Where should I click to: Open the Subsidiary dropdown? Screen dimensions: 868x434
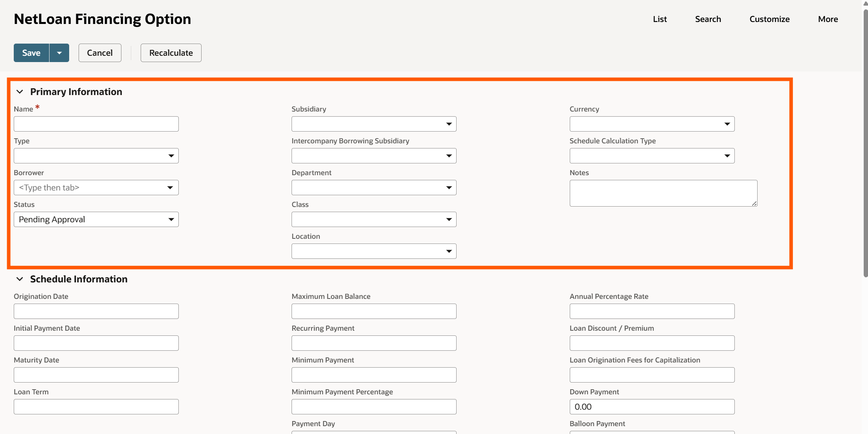[449, 124]
